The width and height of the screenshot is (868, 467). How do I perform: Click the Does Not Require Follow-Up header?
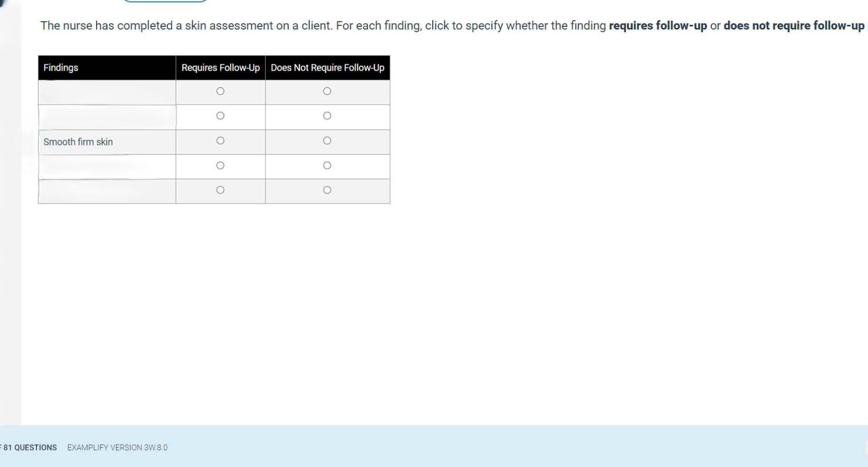point(328,68)
